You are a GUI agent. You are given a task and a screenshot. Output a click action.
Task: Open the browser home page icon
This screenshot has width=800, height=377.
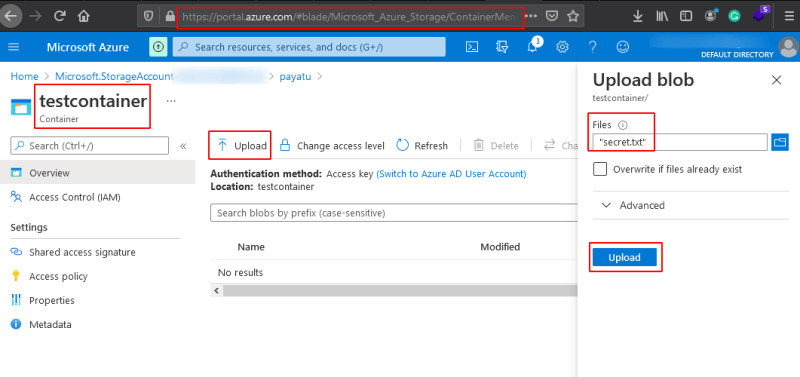pos(84,16)
